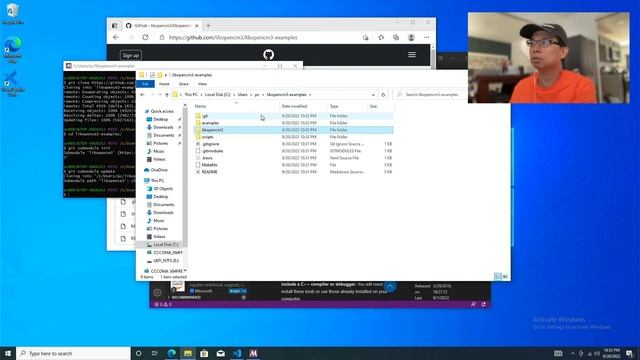
Task: Open the Share ribbon tab
Action: click(184, 84)
